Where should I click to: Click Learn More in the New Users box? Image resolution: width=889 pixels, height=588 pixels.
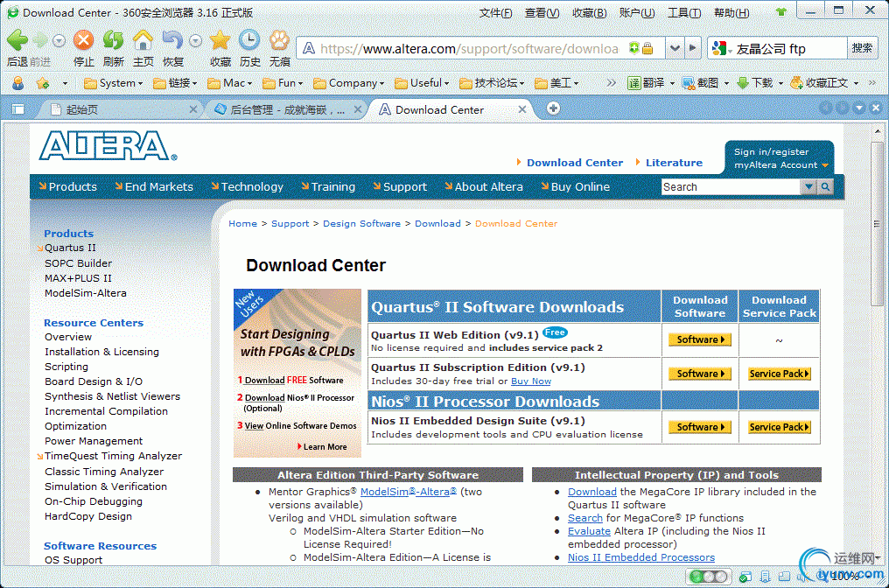(322, 447)
